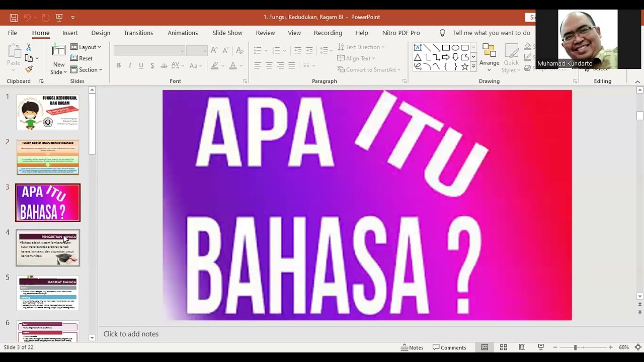Open the Comments pane
Screen dimensions: 644x362
[x=450, y=347]
